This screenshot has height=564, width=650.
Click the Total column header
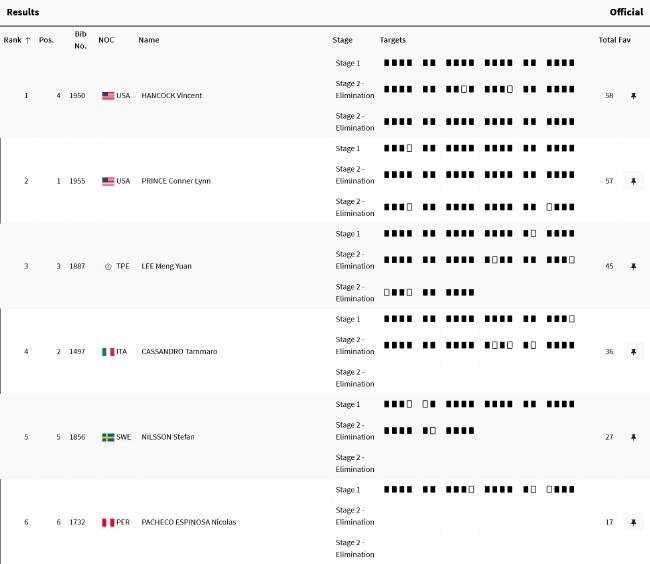tap(607, 40)
